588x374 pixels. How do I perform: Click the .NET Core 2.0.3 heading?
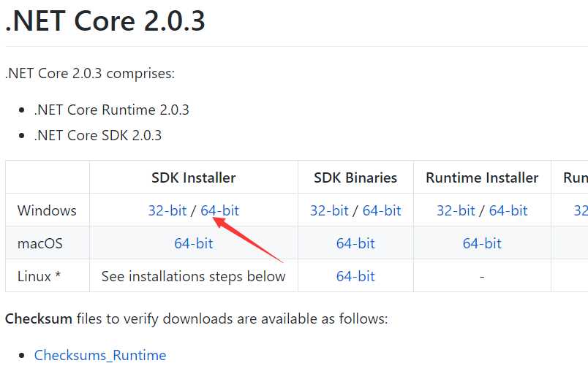coord(105,21)
